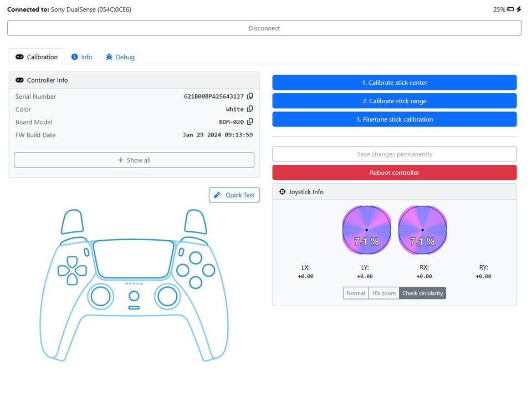Copy the serial number with its copy icon

point(250,96)
